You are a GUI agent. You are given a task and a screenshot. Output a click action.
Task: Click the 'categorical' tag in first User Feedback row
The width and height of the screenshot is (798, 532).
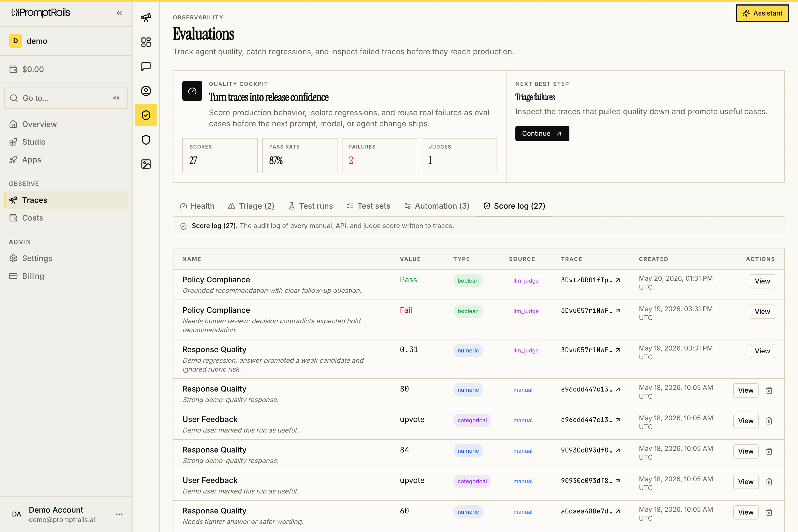click(472, 420)
